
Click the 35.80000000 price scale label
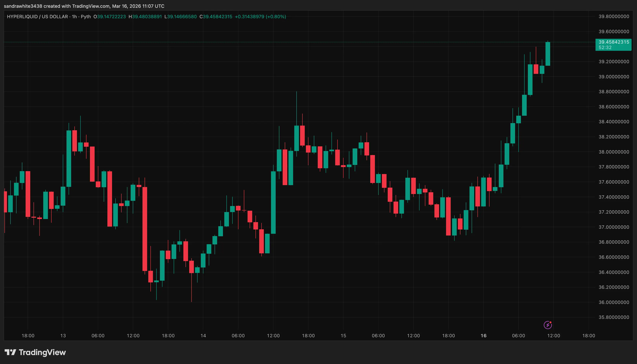(614, 317)
